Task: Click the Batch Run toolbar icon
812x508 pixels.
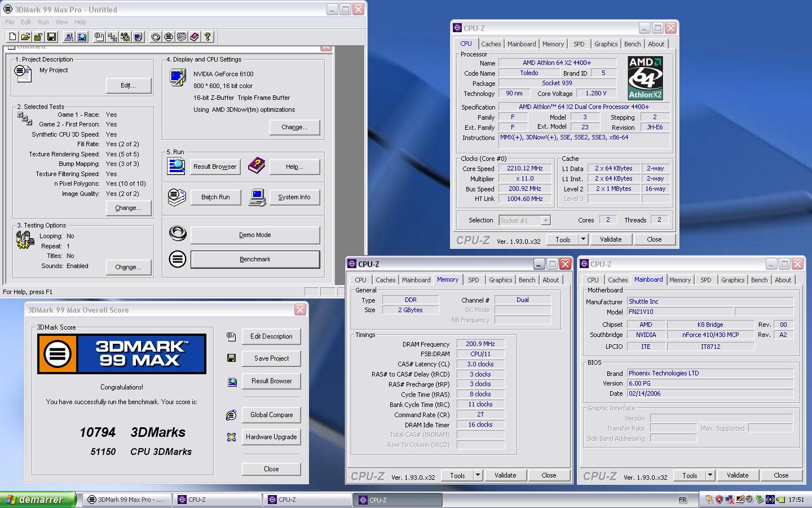Action: [x=182, y=37]
